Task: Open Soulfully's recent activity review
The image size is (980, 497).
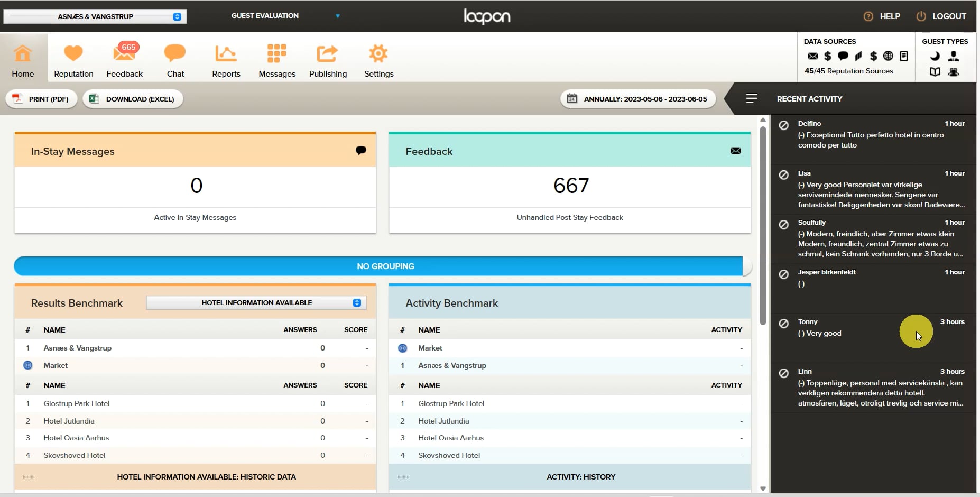Action: coord(873,238)
